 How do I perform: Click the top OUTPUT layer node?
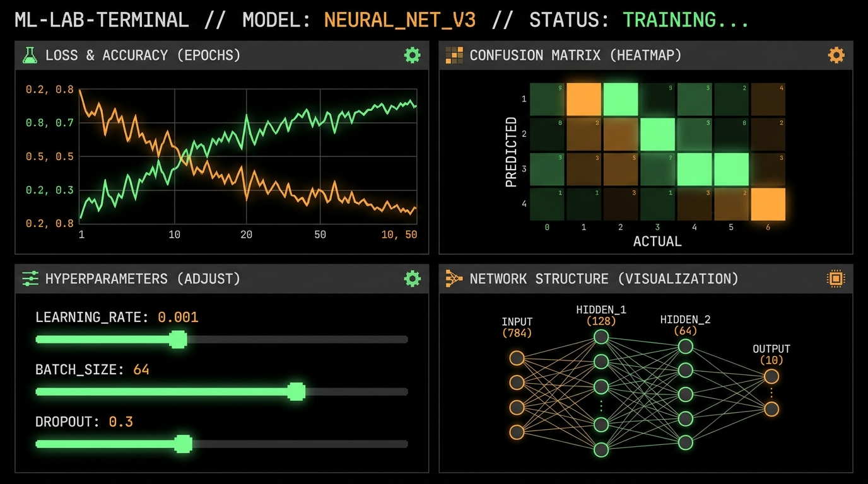771,377
